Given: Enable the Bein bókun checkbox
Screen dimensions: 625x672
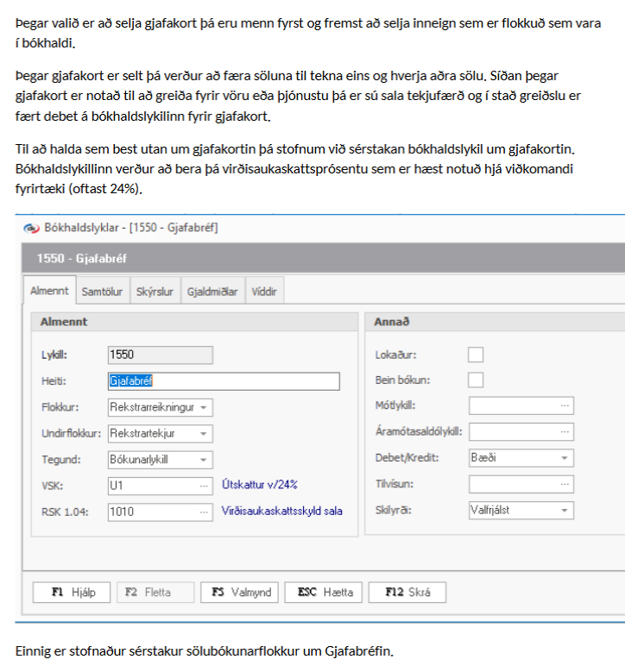Looking at the screenshot, I should [476, 380].
